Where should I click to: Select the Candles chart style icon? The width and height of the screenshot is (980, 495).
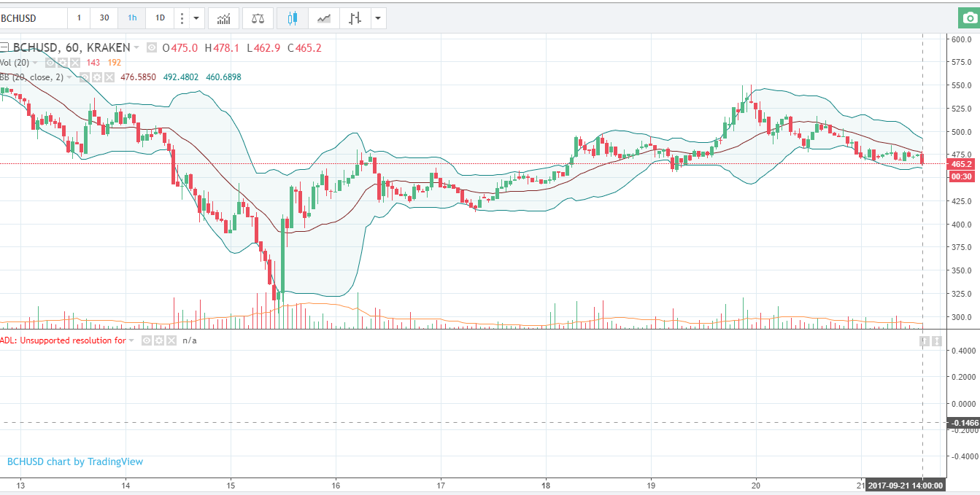293,18
